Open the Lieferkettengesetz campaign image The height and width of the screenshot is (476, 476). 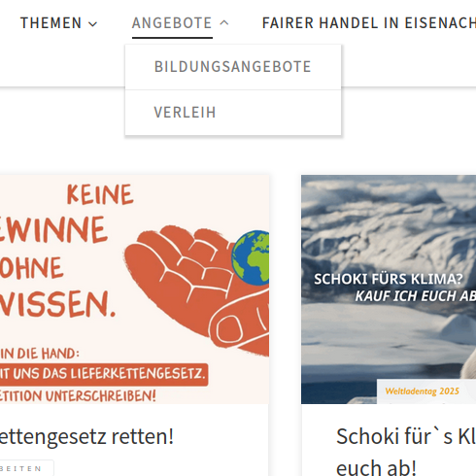click(x=134, y=289)
